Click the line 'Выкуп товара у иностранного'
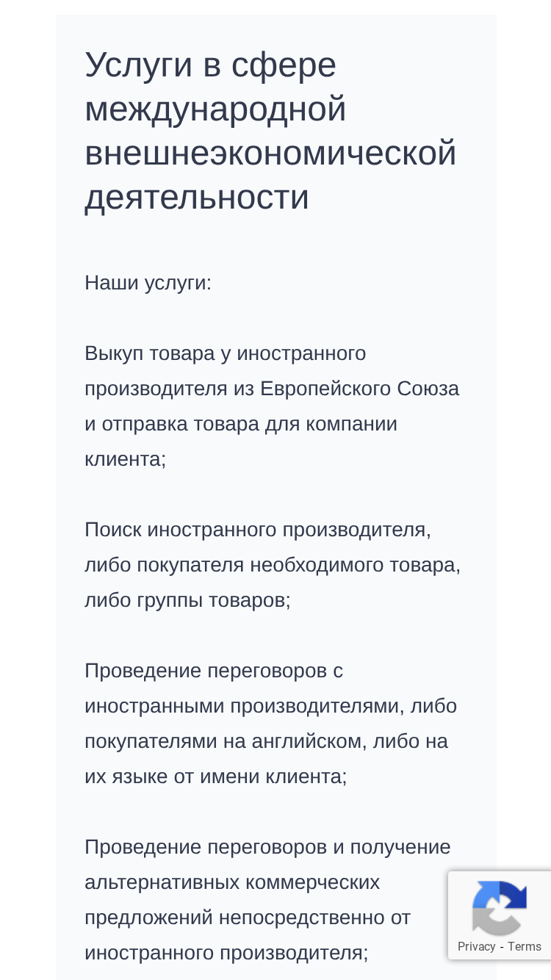This screenshot has height=980, width=551. click(x=225, y=353)
